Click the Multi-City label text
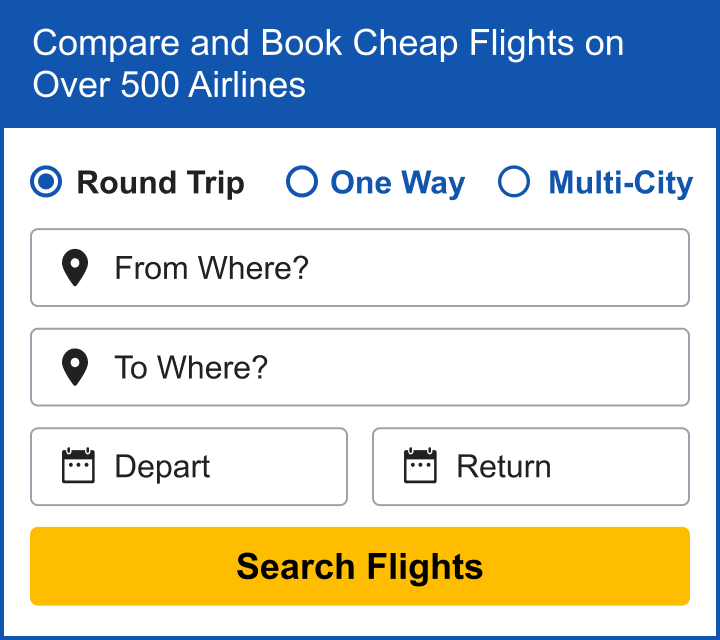720x640 pixels. [x=621, y=183]
